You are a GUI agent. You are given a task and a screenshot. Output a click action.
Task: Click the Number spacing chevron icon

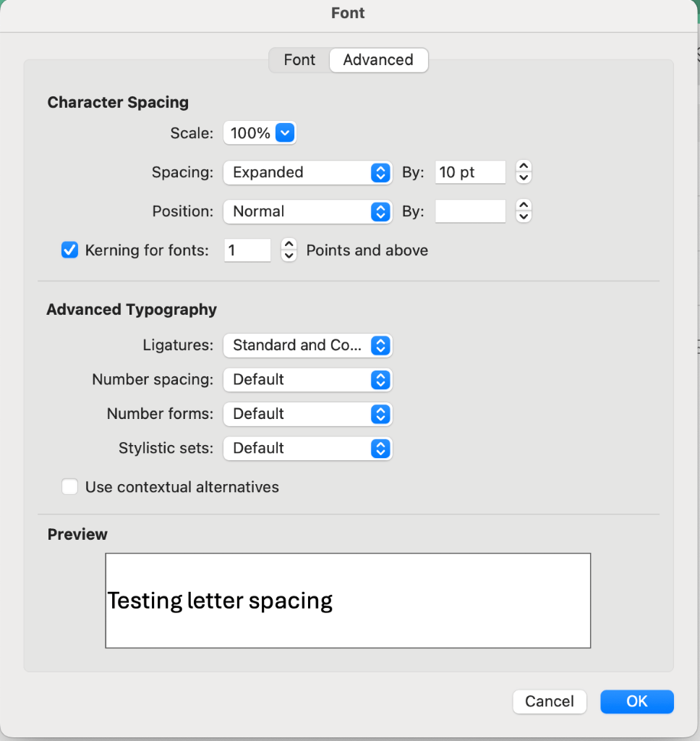click(x=380, y=379)
